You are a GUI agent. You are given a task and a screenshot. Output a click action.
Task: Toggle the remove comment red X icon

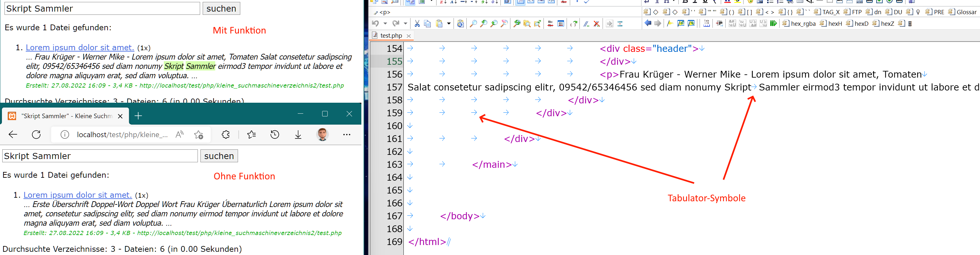click(x=596, y=24)
